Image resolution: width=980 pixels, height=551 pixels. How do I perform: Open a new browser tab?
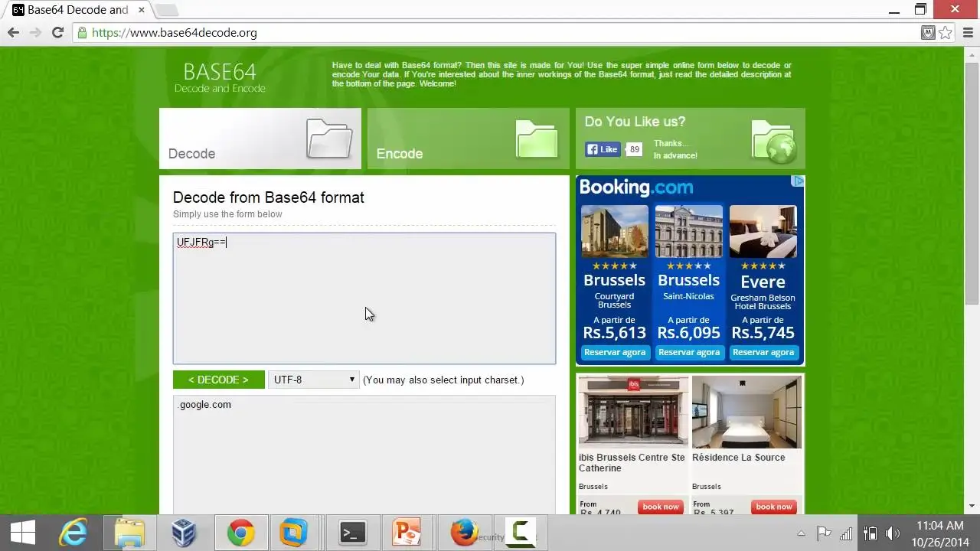pos(166,10)
